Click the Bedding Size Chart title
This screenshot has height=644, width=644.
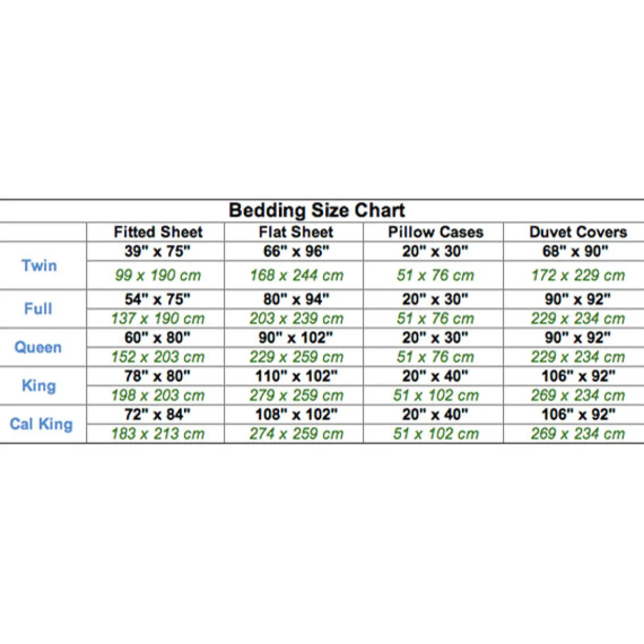coord(317,210)
